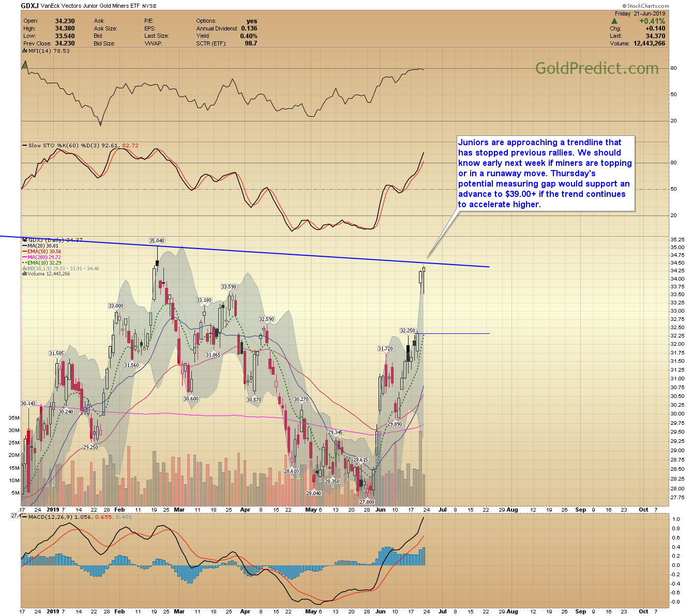Click the Chg value +0.140

656,28
